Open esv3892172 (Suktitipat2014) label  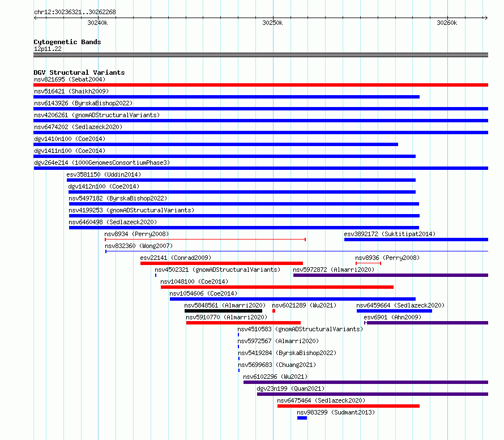coord(390,234)
